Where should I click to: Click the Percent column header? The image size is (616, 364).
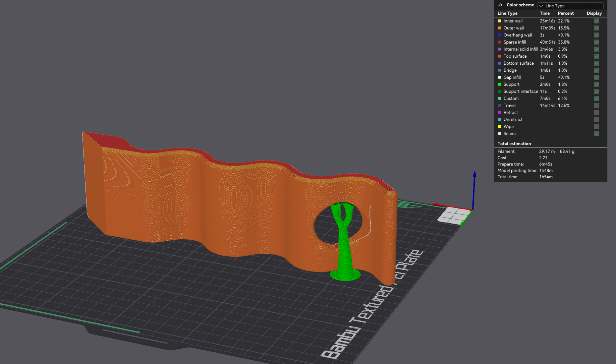566,13
